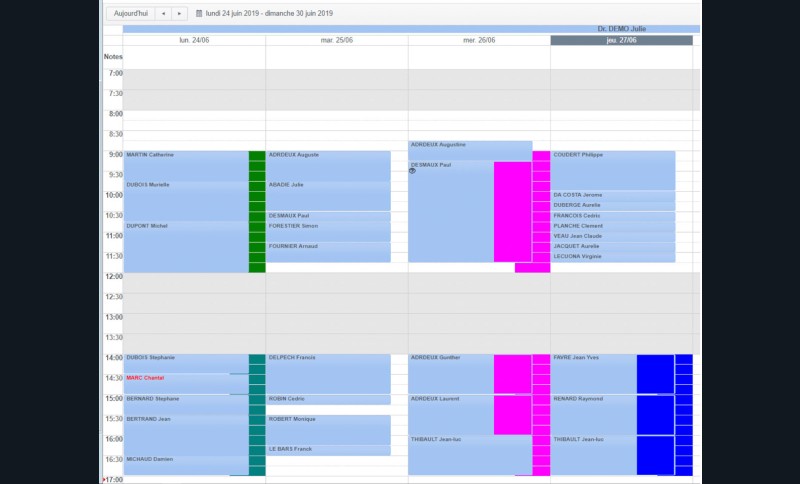Open ADRDEUX Augustine appointment on Wednesday
The width and height of the screenshot is (800, 484).
469,146
